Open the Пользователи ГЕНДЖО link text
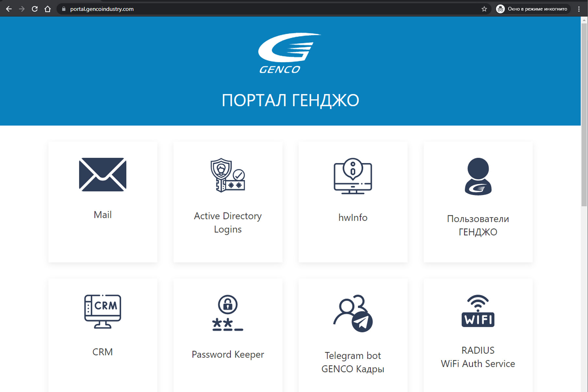 pos(478,225)
